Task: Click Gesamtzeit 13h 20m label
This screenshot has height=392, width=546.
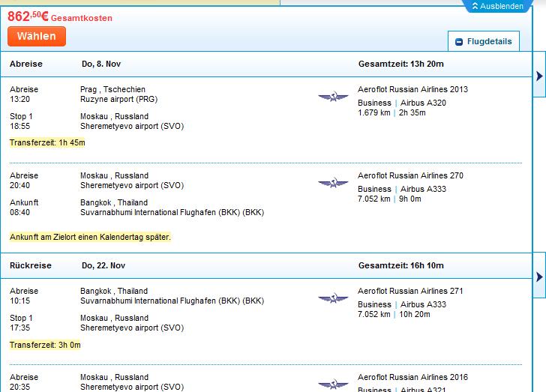Action: coord(400,64)
